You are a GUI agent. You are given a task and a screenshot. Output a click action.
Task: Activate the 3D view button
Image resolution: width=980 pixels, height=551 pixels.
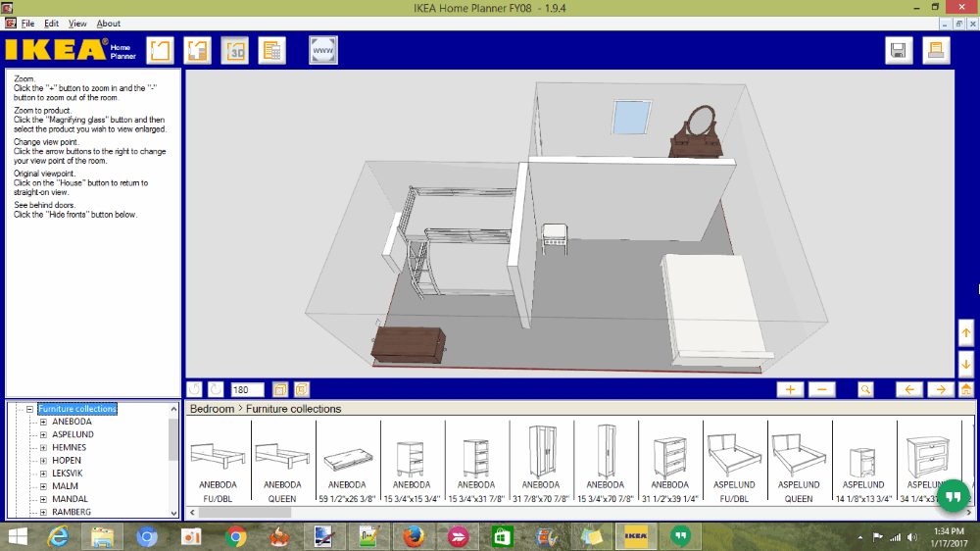click(235, 51)
